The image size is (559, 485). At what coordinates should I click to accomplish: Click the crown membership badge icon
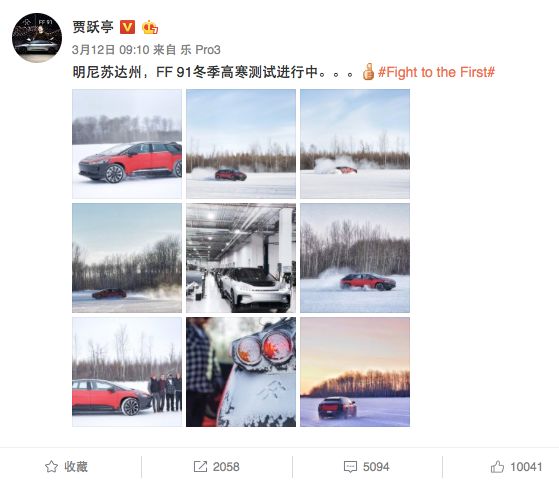(x=150, y=27)
